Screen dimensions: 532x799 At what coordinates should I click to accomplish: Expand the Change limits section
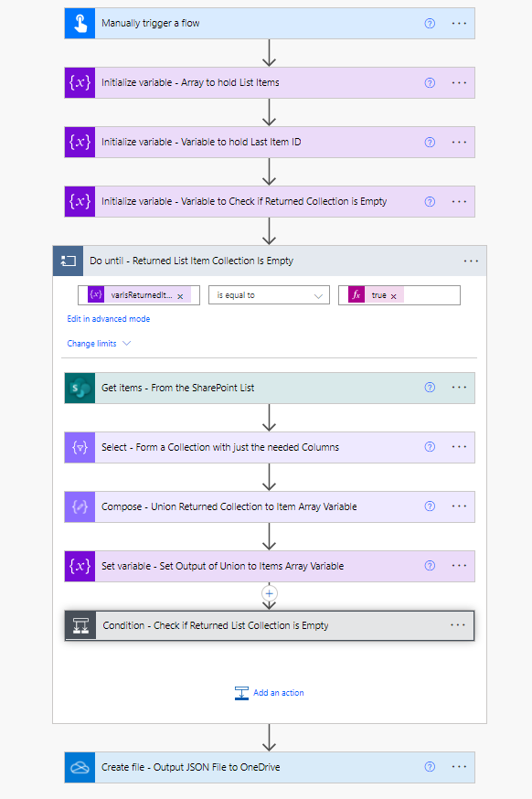99,344
